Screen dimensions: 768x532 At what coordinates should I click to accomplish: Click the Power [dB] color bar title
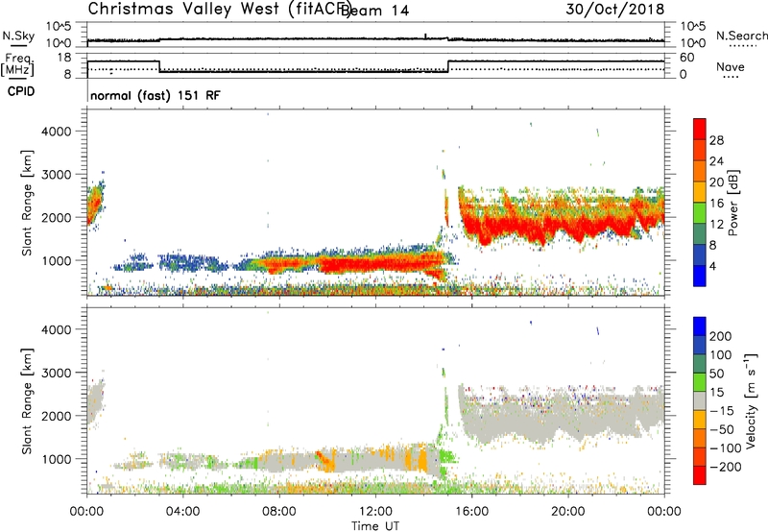pyautogui.click(x=732, y=203)
